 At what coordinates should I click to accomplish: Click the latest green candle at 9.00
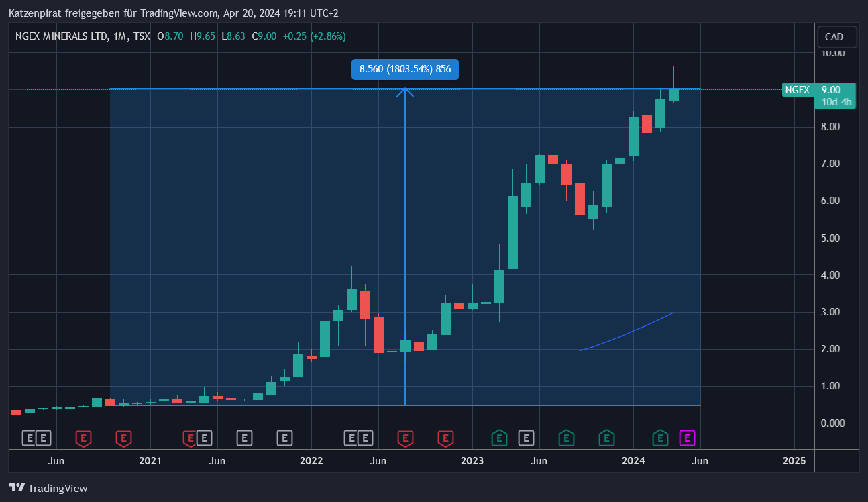(673, 95)
